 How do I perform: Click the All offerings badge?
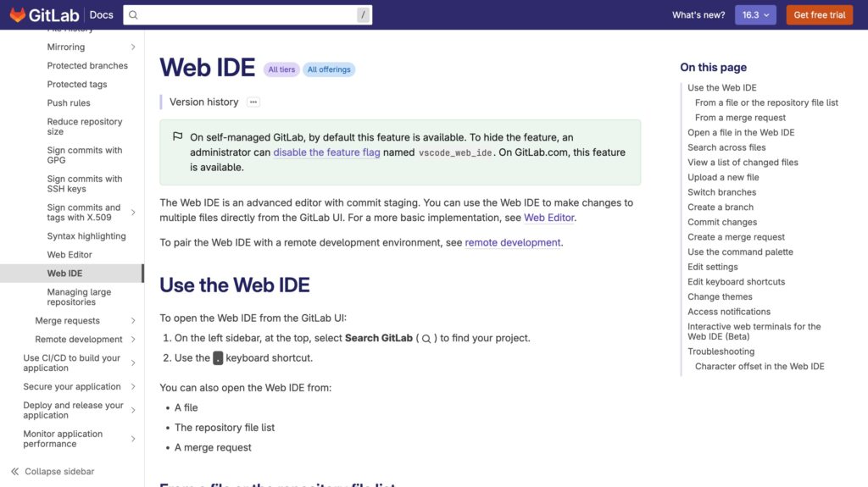coord(329,69)
